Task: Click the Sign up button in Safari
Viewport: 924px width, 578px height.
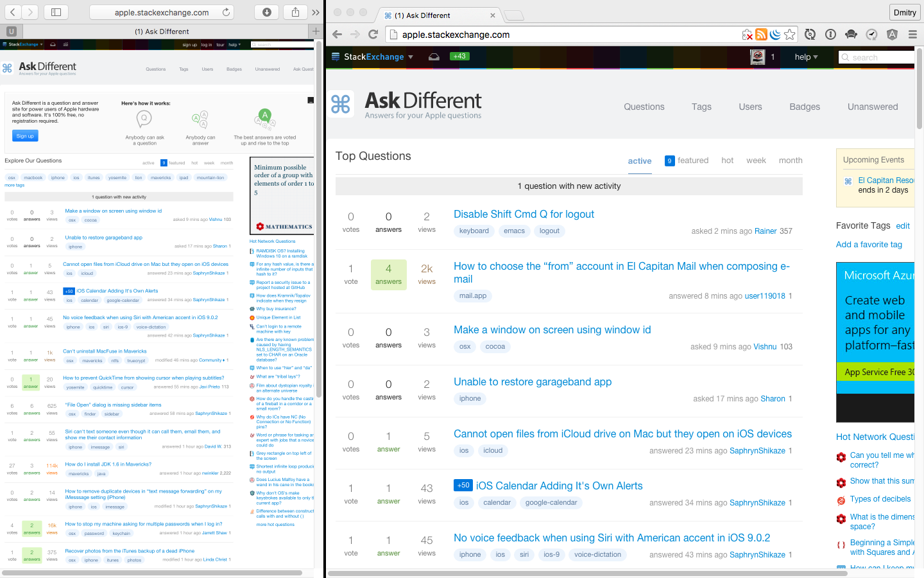Action: (25, 136)
